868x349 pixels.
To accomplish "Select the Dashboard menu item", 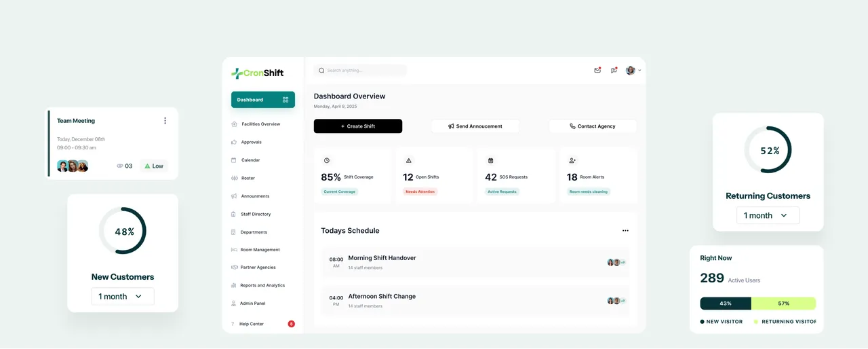I will coord(263,100).
